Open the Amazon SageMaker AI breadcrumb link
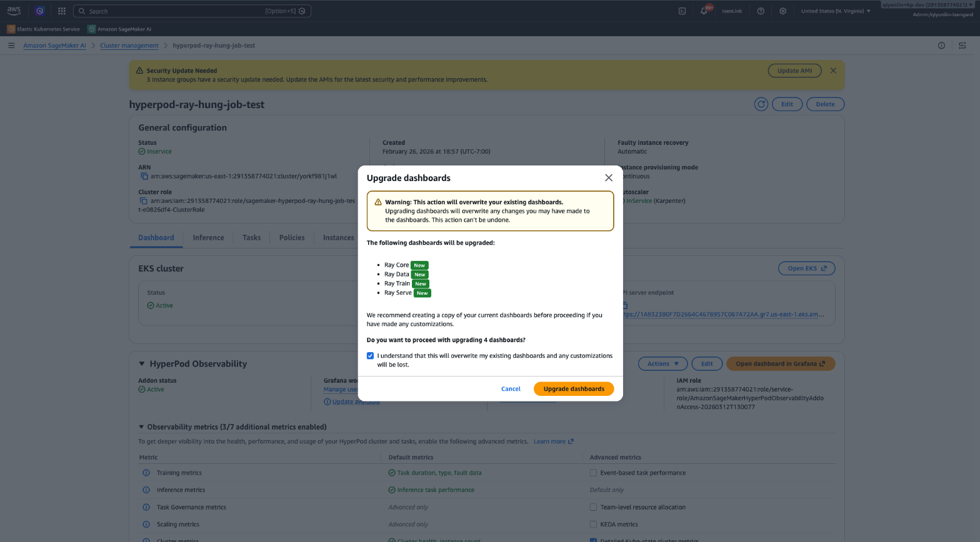980x542 pixels. click(54, 46)
